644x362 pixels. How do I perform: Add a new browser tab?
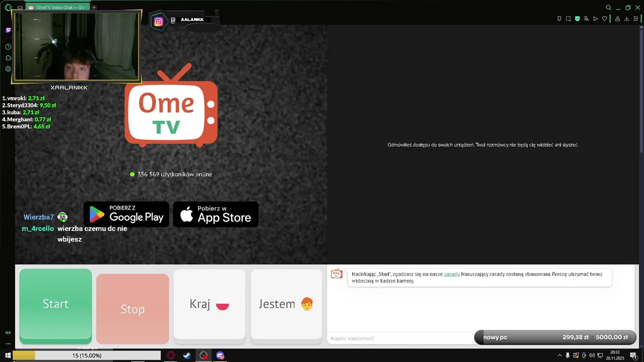point(94,8)
